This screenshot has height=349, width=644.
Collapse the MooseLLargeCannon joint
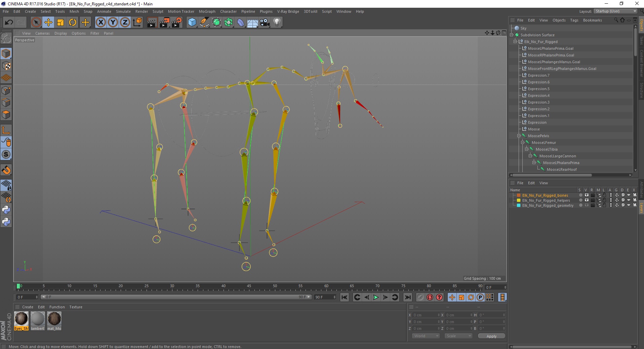pos(530,156)
